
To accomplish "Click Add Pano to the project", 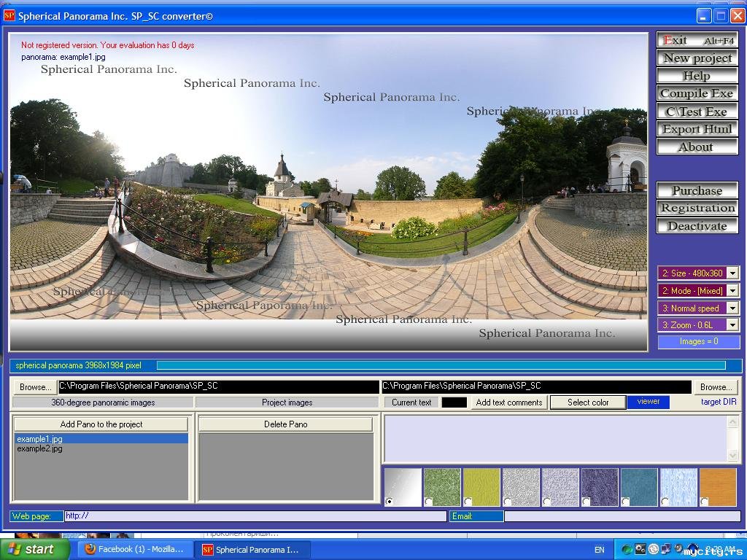I will pos(101,424).
